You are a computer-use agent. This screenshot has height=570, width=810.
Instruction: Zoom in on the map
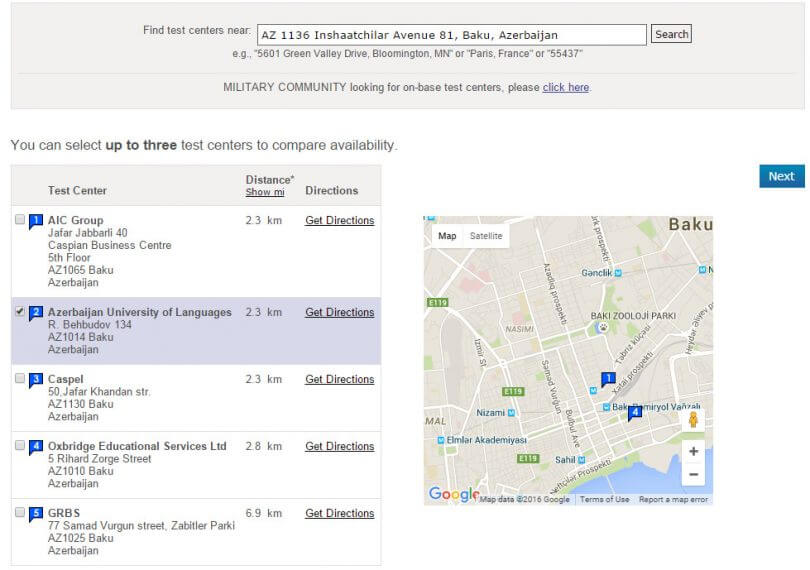[693, 451]
